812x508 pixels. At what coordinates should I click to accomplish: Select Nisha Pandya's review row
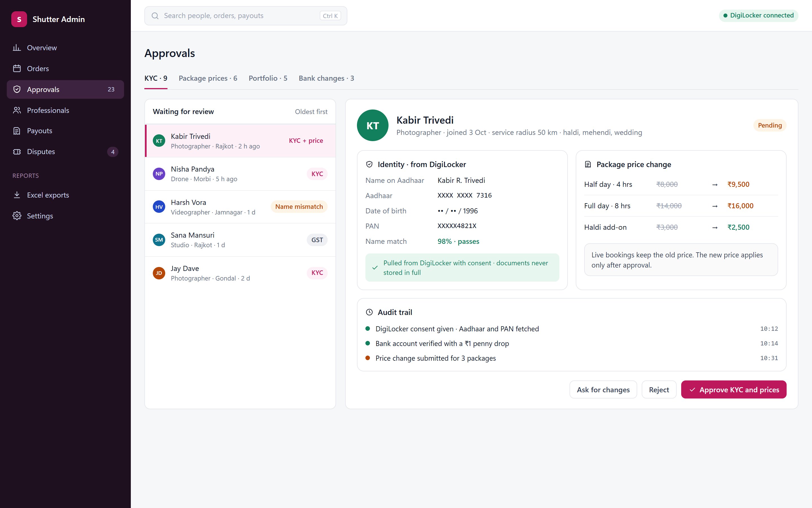click(240, 174)
